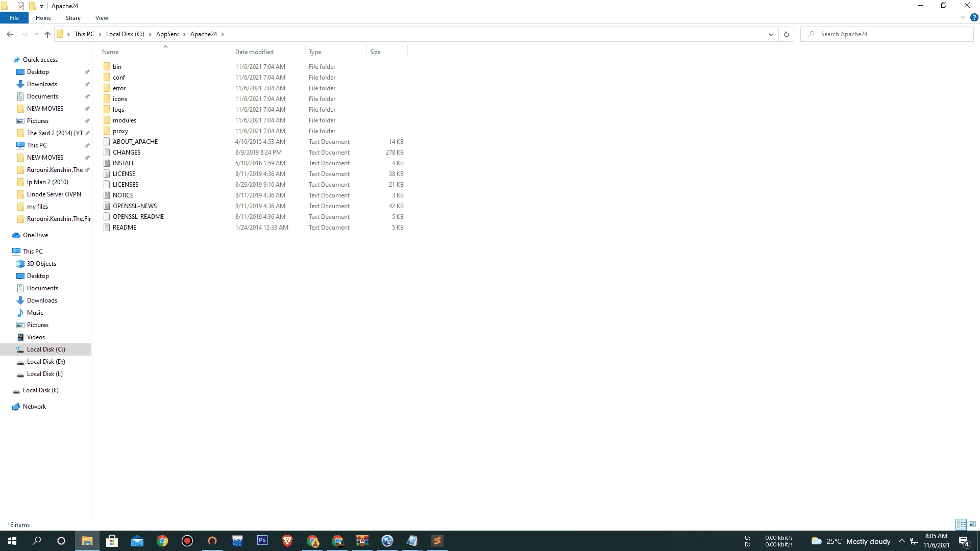980x551 pixels.
Task: Unpin Desktop from Quick access
Action: click(87, 72)
